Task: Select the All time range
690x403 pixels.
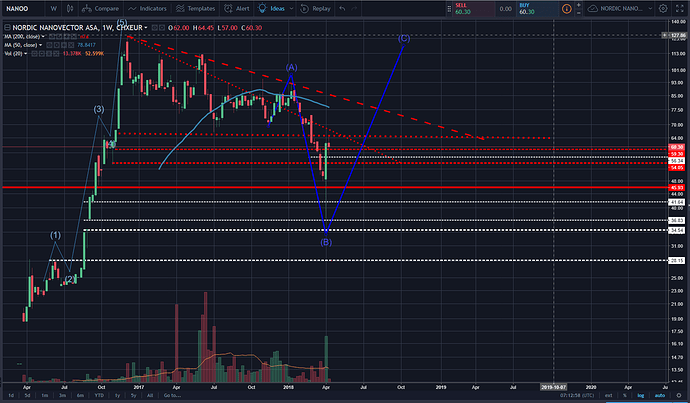Action: tap(150, 395)
